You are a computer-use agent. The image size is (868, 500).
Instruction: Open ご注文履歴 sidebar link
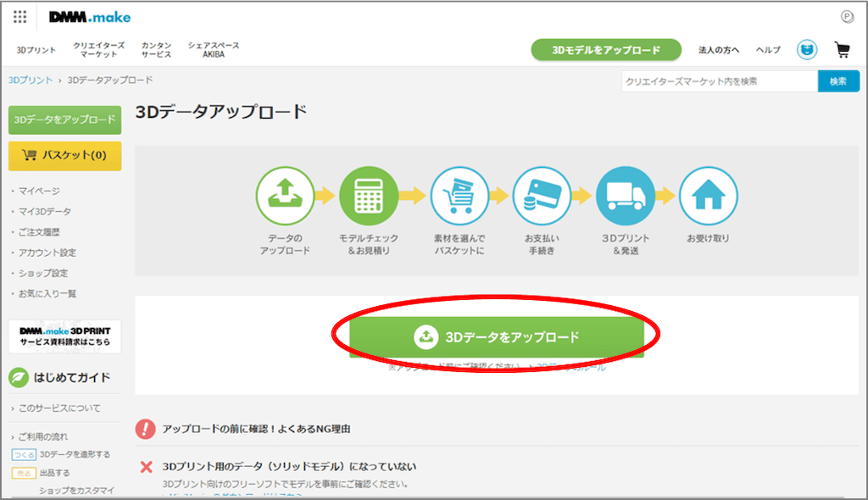[x=39, y=232]
